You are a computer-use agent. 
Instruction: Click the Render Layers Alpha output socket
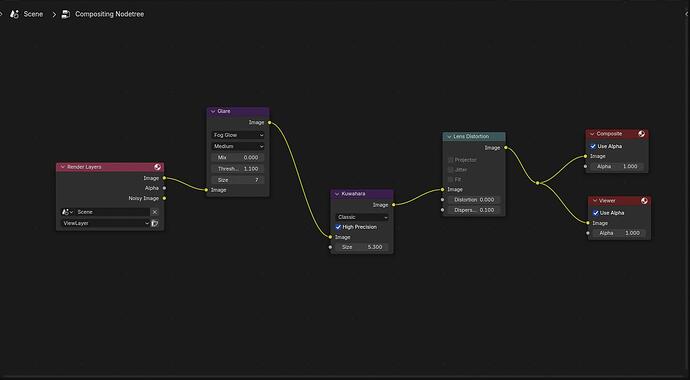coord(164,188)
